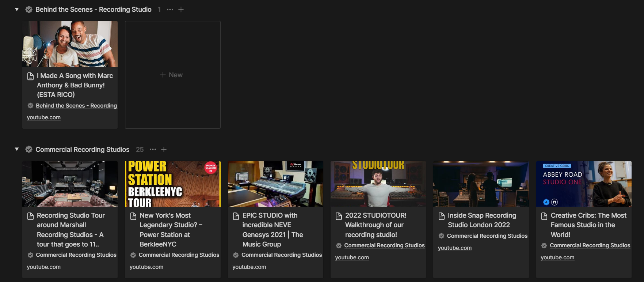Viewport: 644px width, 282px height.
Task: Click the badge icon on Marshall card tag
Action: click(31, 255)
